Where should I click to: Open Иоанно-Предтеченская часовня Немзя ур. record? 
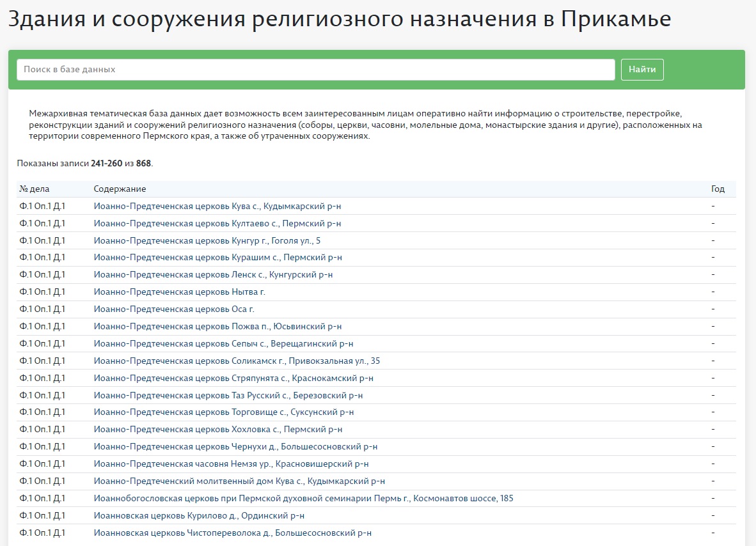tap(231, 464)
